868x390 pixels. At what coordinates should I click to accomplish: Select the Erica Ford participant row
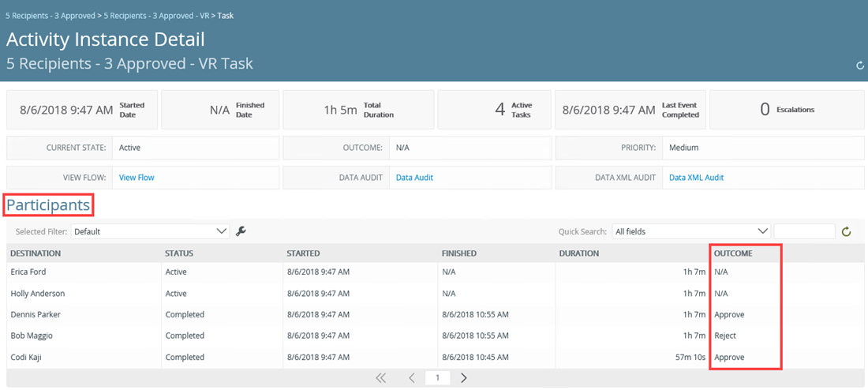tap(28, 272)
